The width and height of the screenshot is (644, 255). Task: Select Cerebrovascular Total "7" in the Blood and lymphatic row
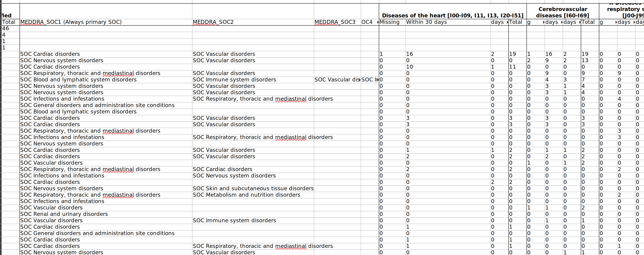[590, 80]
